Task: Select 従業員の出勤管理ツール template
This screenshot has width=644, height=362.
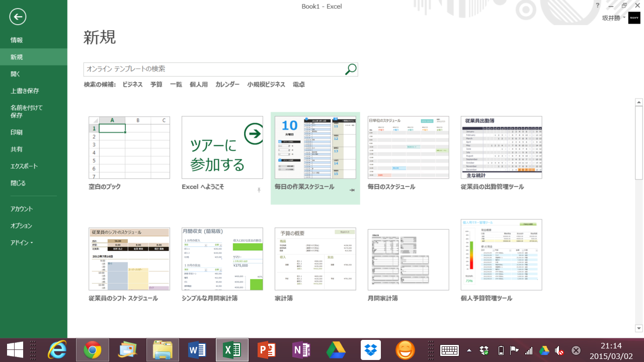Action: pyautogui.click(x=502, y=147)
